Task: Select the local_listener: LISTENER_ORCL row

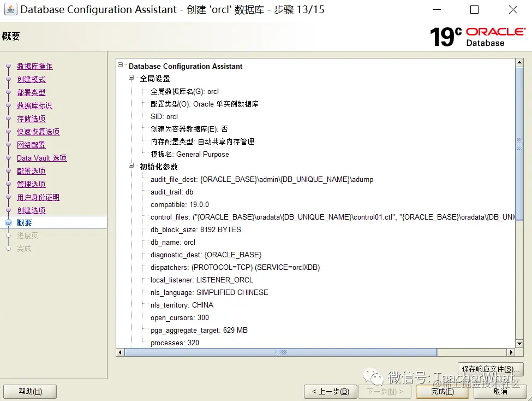Action: [x=202, y=280]
